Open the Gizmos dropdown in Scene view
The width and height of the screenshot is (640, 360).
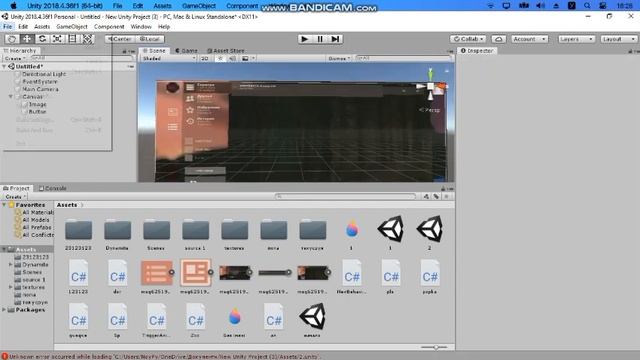(339, 58)
